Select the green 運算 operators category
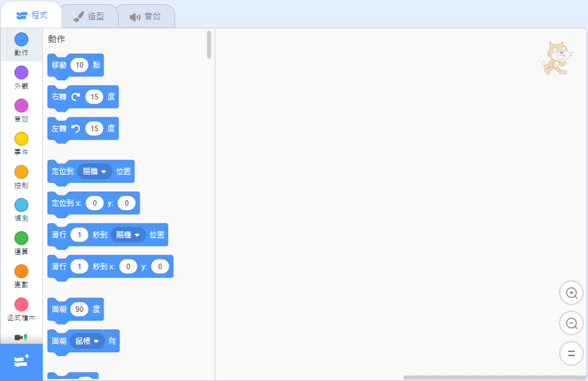 click(x=21, y=238)
